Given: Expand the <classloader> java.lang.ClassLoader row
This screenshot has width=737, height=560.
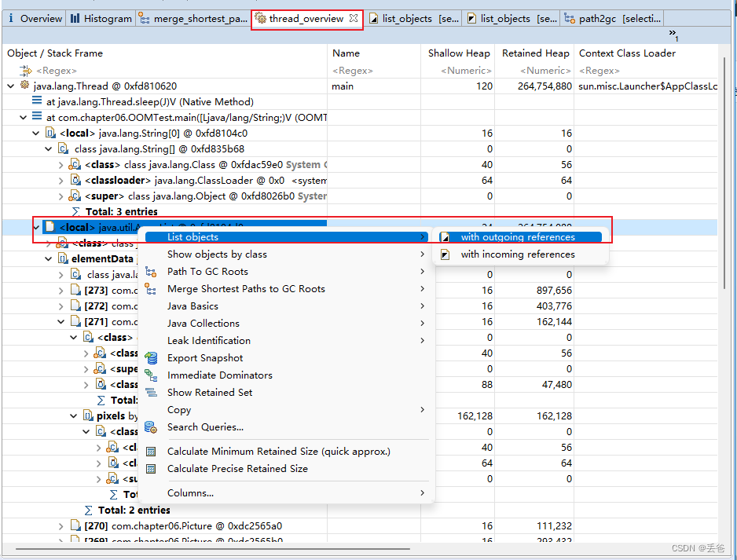Looking at the screenshot, I should (60, 181).
